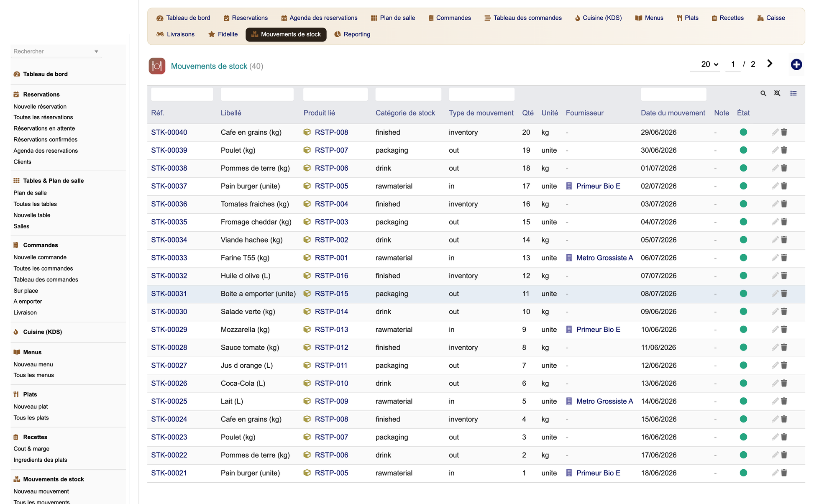This screenshot has height=504, width=814.
Task: Delete STK-00031 with the trash icon
Action: point(784,294)
